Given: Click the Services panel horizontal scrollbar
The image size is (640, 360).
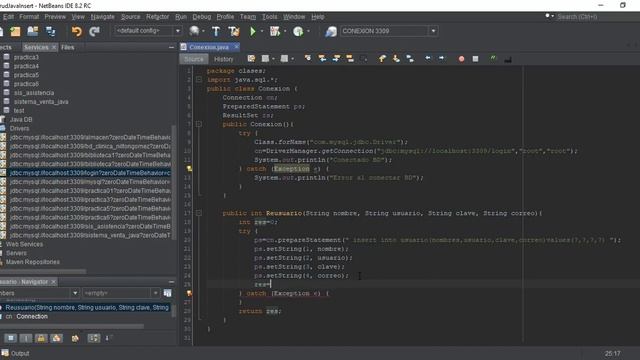Looking at the screenshot, I should coord(43,271).
